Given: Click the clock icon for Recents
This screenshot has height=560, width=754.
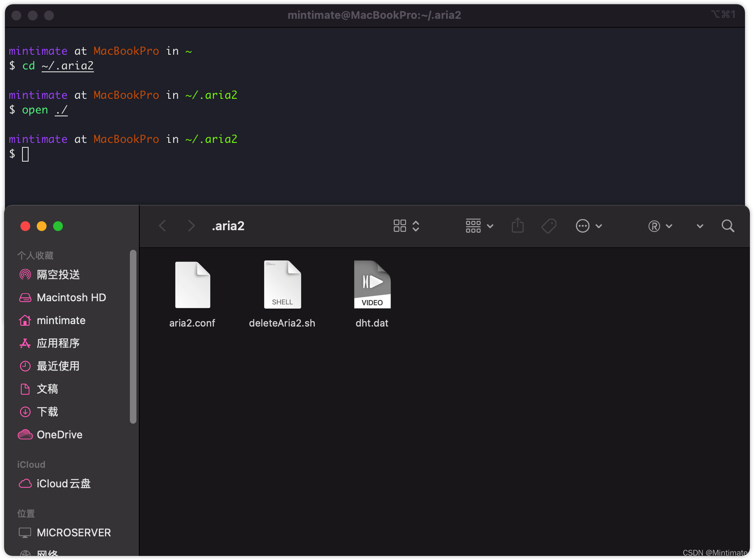Looking at the screenshot, I should 25,366.
